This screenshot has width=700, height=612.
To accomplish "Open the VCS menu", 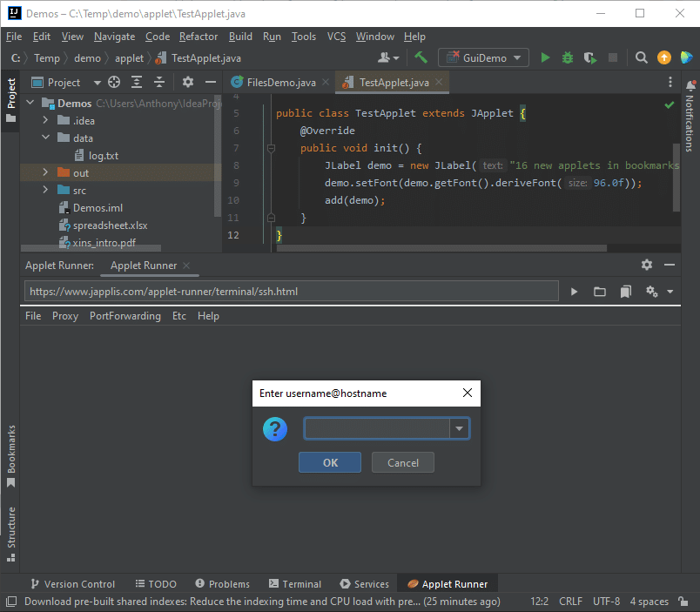I will pyautogui.click(x=336, y=37).
